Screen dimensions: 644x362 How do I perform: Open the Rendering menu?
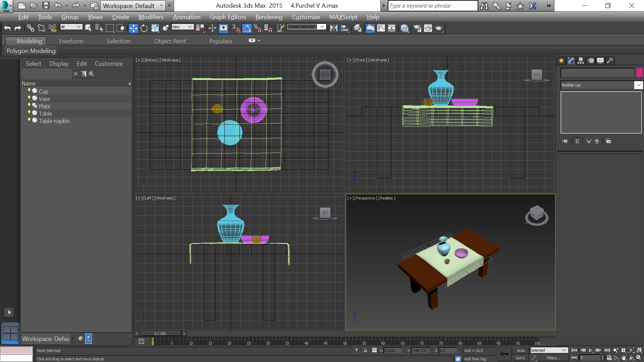pyautogui.click(x=269, y=17)
